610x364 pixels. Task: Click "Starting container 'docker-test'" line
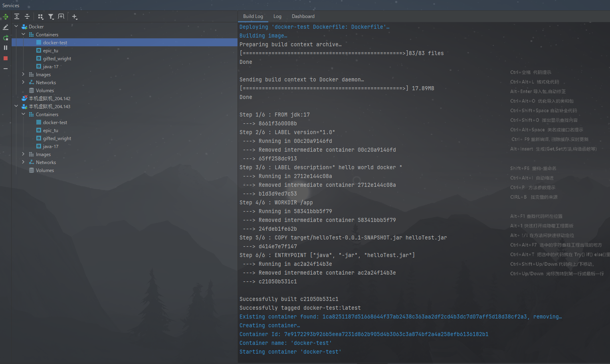click(x=291, y=352)
